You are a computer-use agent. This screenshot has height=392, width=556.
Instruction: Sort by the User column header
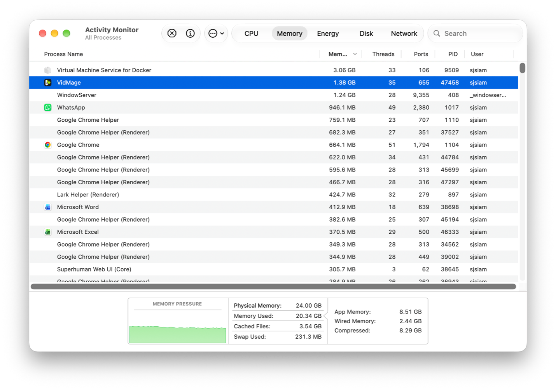click(x=477, y=54)
